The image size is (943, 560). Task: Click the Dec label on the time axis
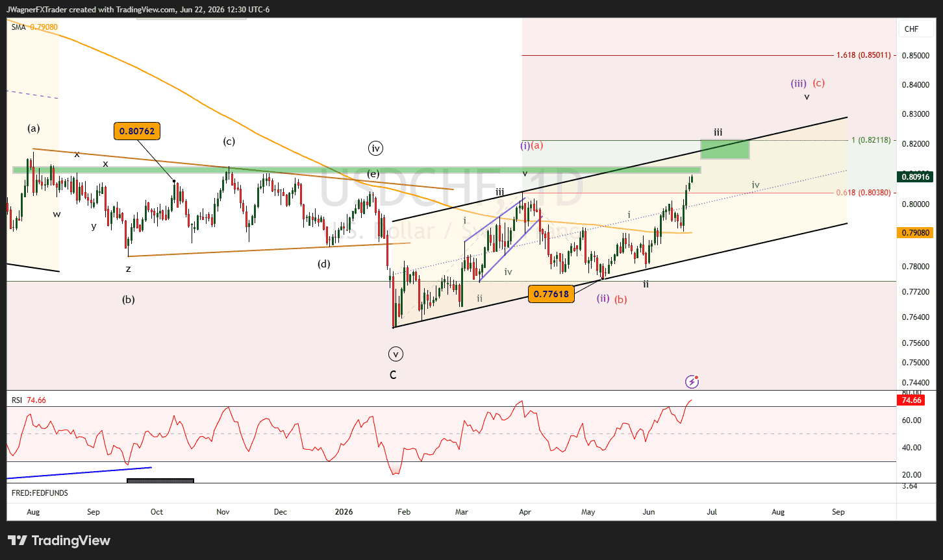(280, 512)
